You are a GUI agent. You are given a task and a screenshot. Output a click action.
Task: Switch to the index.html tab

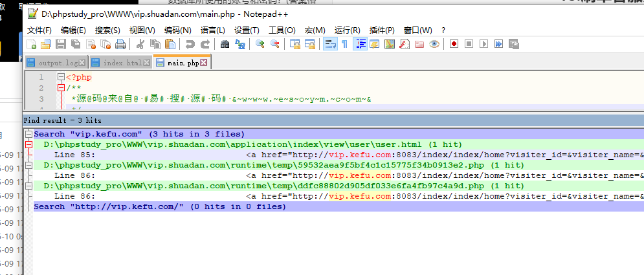[x=121, y=63]
